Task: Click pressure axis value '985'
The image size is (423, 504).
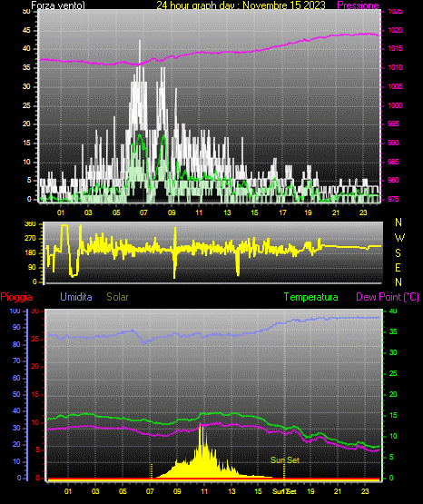Action: [x=393, y=162]
